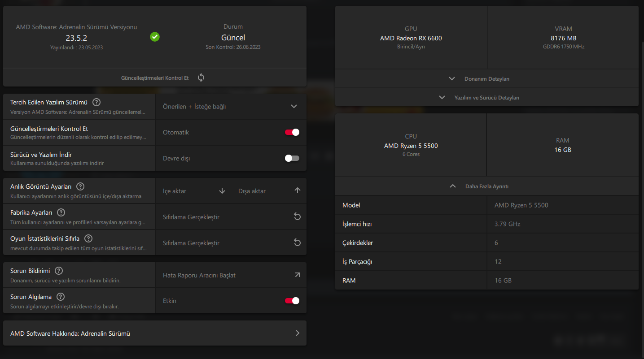Enable Sürücü ve Yazılım İndir toggle

point(292,158)
